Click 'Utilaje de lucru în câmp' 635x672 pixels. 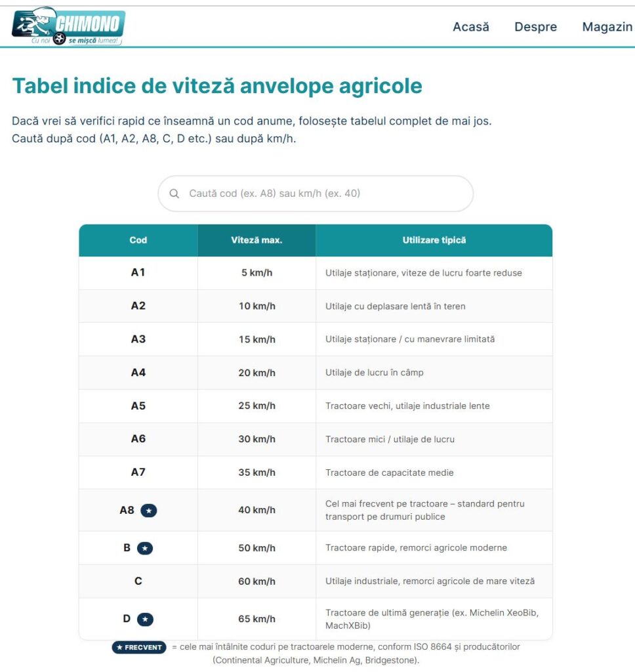pos(374,373)
